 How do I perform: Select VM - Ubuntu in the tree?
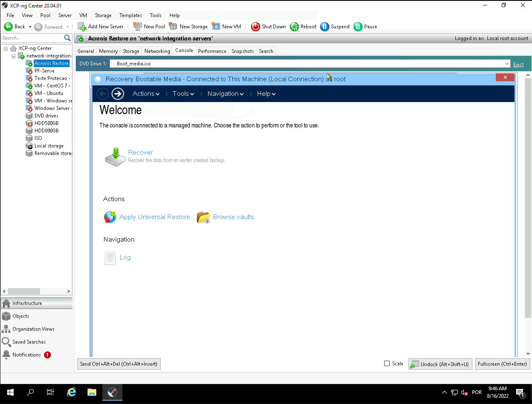pos(49,93)
